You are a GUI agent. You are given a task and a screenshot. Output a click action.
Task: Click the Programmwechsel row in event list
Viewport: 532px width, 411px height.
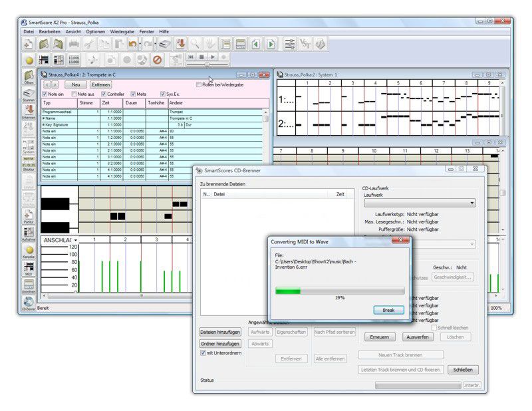[x=152, y=112]
